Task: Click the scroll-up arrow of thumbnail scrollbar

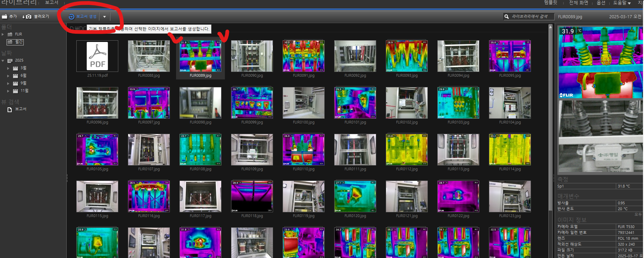Action: pos(550,27)
